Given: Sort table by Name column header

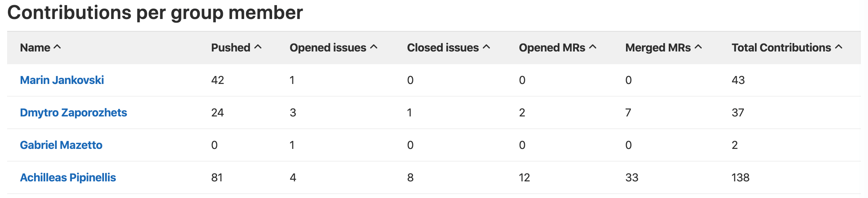Looking at the screenshot, I should 35,48.
